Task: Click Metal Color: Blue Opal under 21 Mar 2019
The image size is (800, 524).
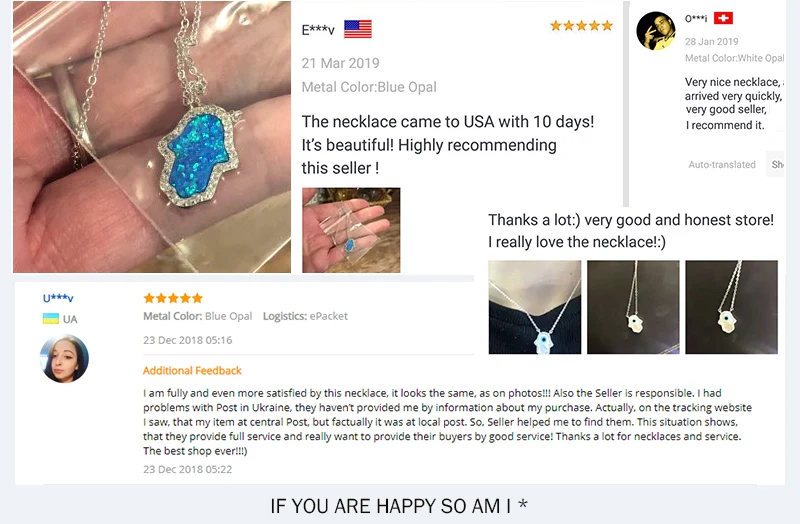Action: (x=369, y=87)
